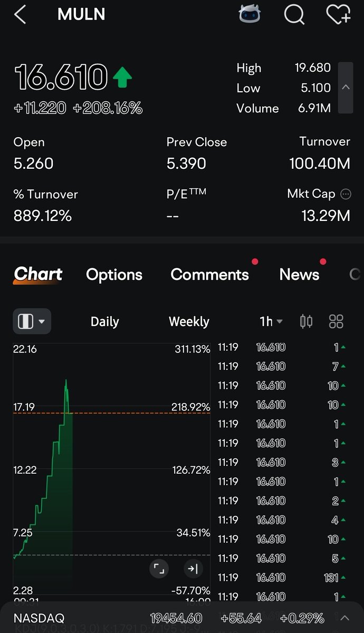364x633 pixels.
Task: Open the 1h interval dropdown
Action: coord(271,322)
